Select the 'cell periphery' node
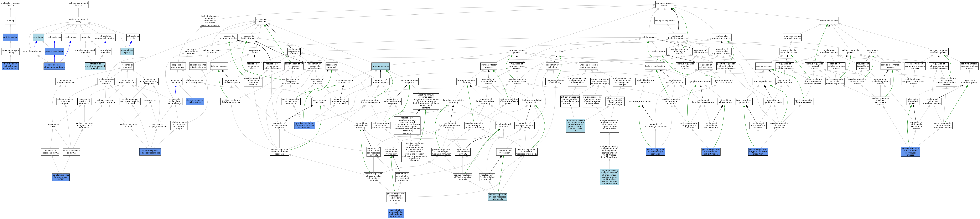This screenshot has width=980, height=219. (54, 37)
